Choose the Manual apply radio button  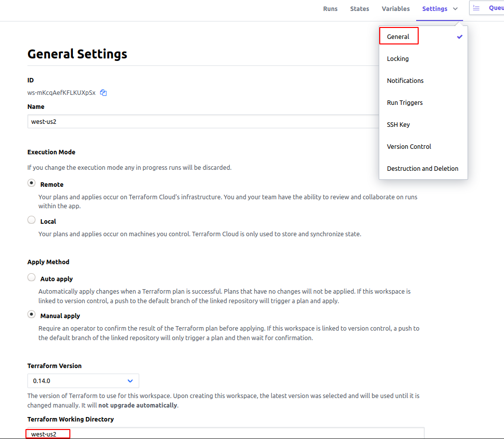[31, 314]
